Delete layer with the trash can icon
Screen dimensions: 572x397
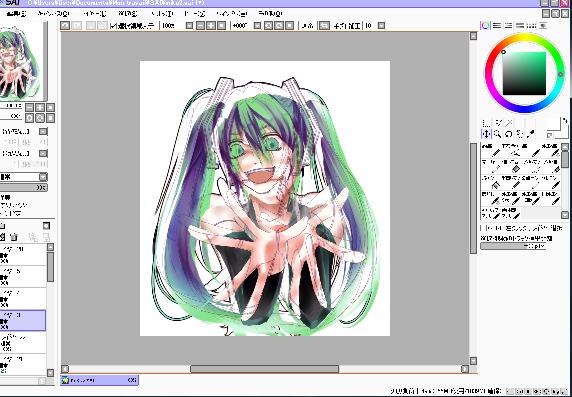click(x=14, y=237)
